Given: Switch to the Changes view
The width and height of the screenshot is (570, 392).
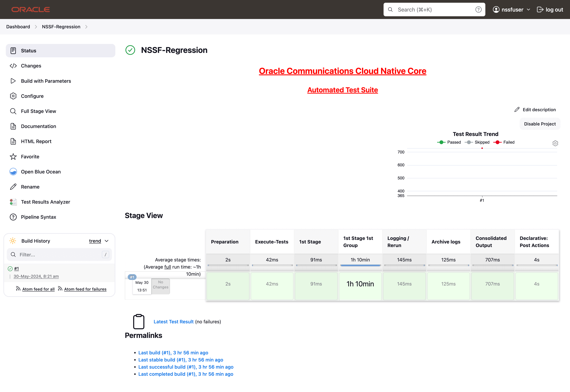Looking at the screenshot, I should tap(31, 66).
